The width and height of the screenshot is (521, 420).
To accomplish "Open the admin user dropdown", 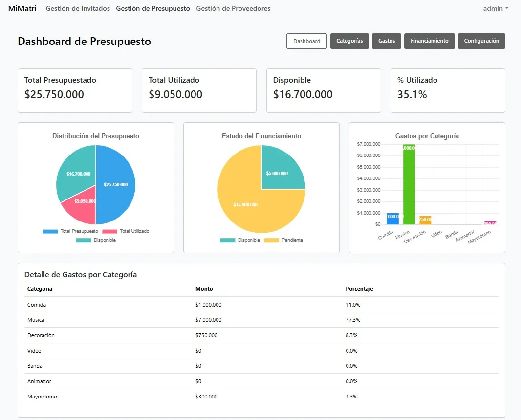I will [x=496, y=8].
